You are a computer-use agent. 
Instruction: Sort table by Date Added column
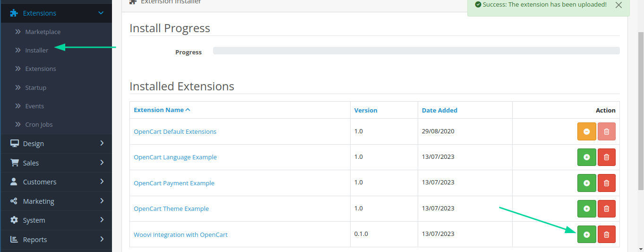[x=439, y=110]
